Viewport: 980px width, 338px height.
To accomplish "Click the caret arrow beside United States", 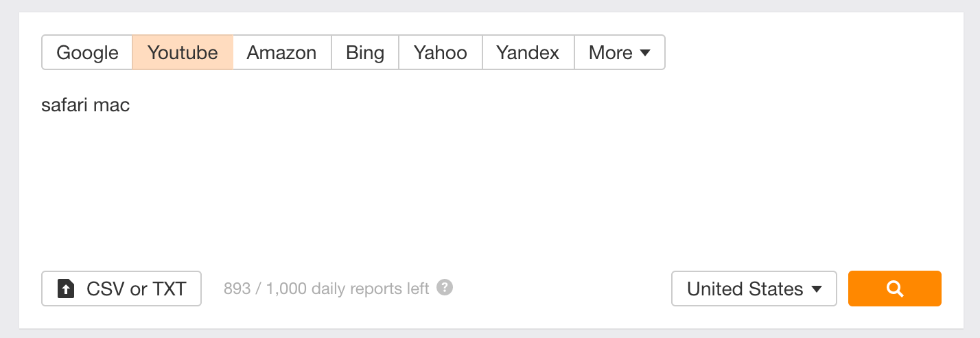I will tap(817, 289).
